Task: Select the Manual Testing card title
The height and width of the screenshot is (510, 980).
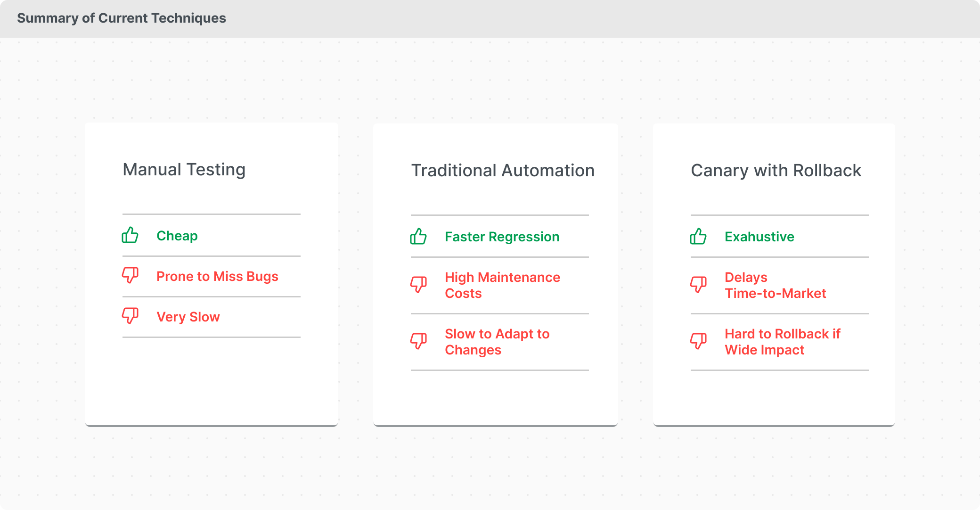Action: pos(184,170)
